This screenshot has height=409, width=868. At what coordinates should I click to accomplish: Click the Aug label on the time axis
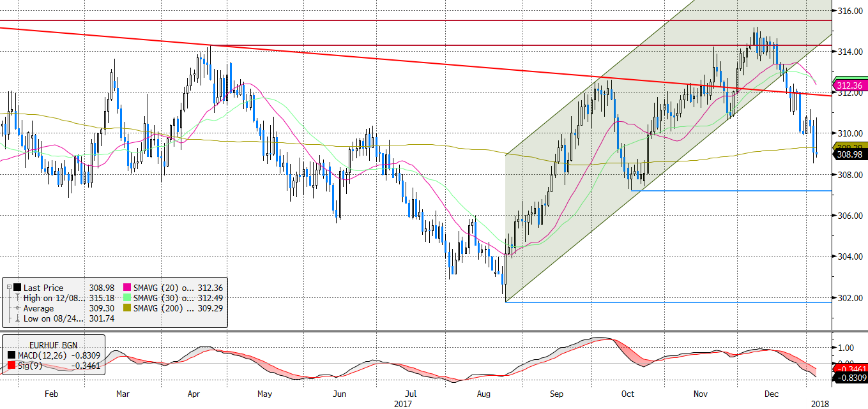(x=482, y=394)
